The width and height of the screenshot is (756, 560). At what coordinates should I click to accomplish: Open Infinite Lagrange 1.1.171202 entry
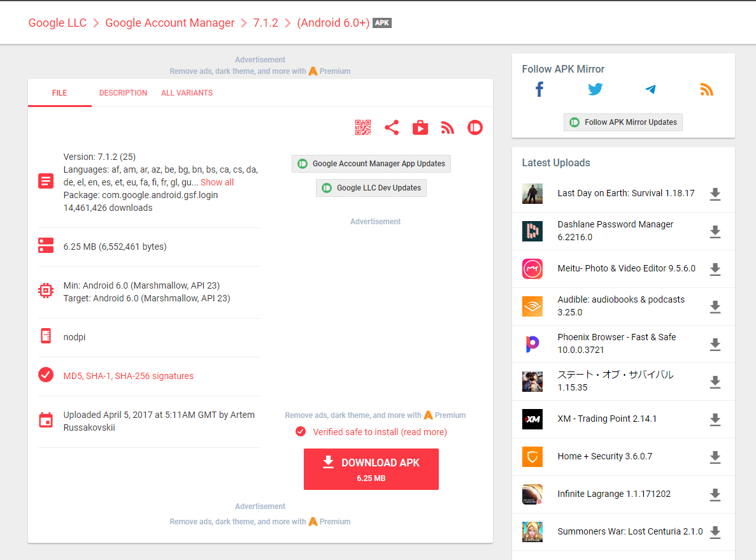(614, 494)
